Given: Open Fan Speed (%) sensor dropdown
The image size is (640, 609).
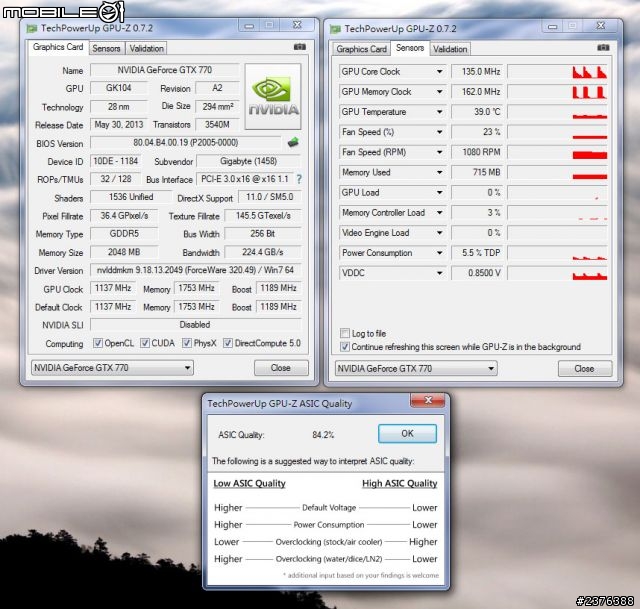Looking at the screenshot, I should pos(440,132).
